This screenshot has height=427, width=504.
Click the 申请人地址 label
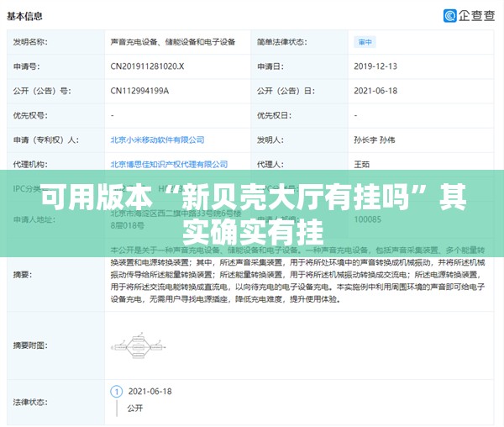point(34,219)
